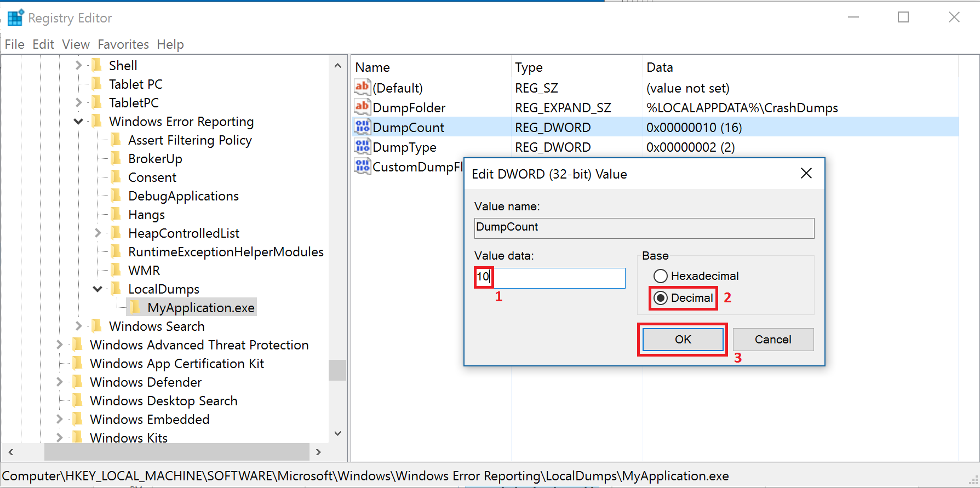Screen dimensions: 980x488
Task: Confirm the DWORD edit with OK
Action: click(x=683, y=340)
